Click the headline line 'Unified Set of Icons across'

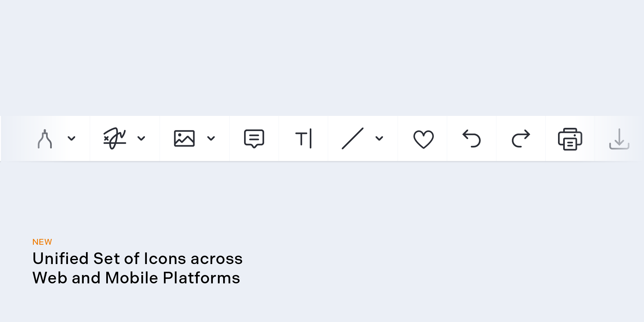[137, 259]
